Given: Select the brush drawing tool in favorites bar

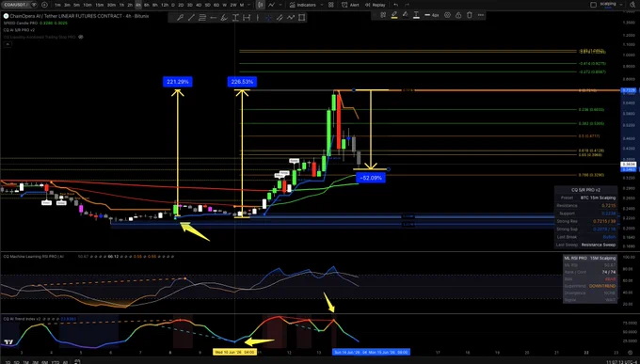Looking at the screenshot, I should click(x=180, y=18).
